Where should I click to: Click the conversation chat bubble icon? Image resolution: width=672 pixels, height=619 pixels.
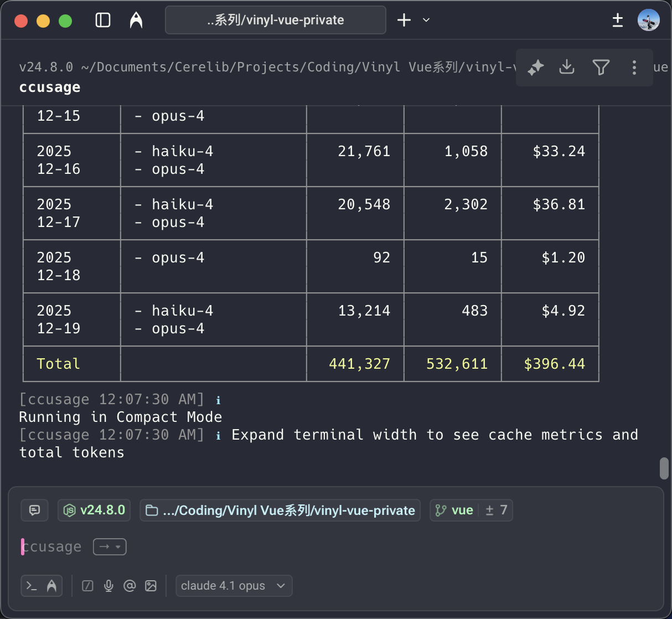[x=34, y=510]
